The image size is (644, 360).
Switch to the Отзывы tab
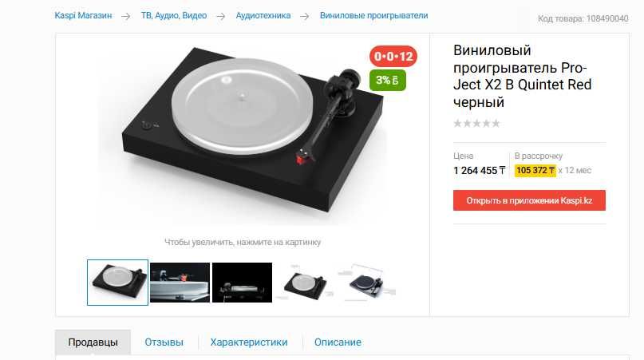coord(164,342)
